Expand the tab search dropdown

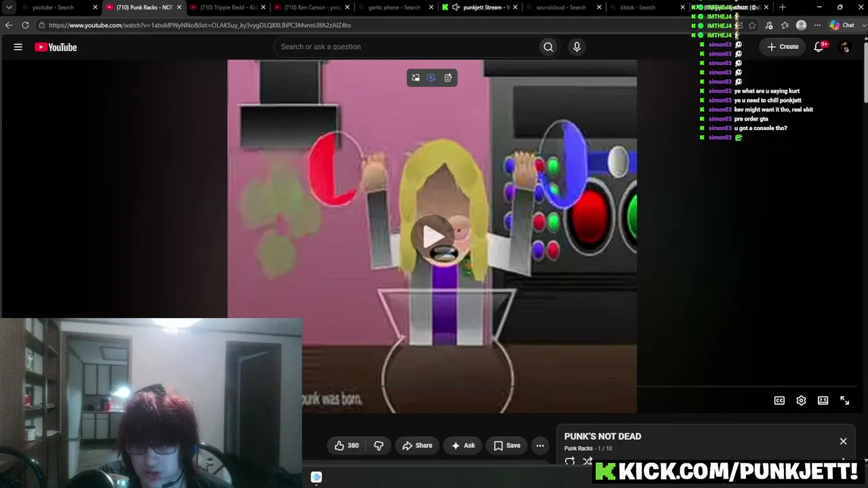pyautogui.click(x=9, y=7)
